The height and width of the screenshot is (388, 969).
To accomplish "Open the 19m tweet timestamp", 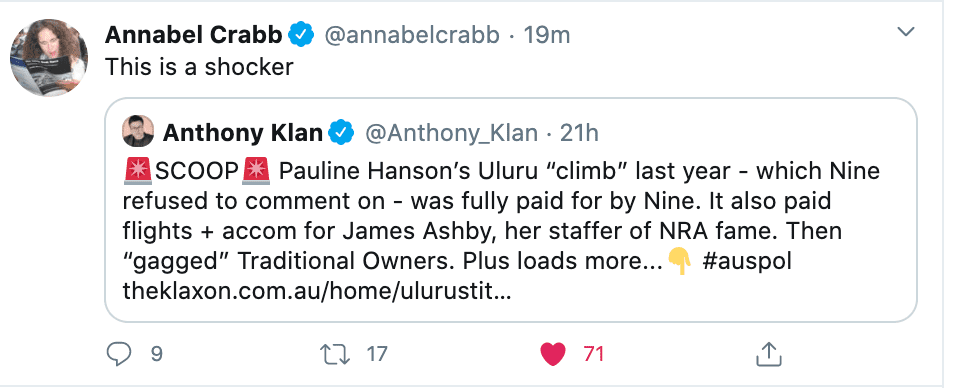I will point(547,35).
